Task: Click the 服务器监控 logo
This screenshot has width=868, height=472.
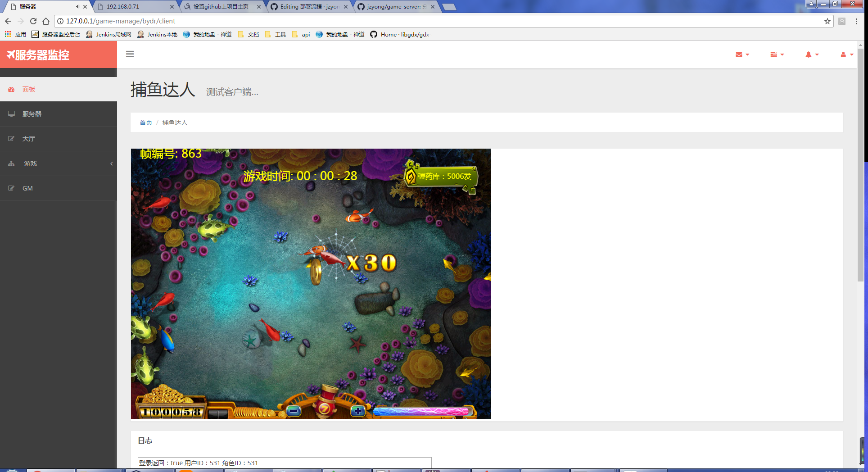Action: [38, 55]
